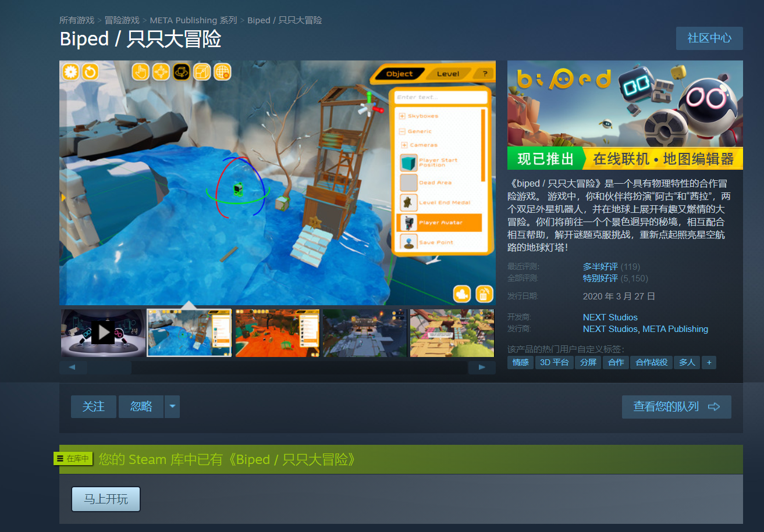Toggle 忽略 to ignore this game
The image size is (764, 532).
141,406
